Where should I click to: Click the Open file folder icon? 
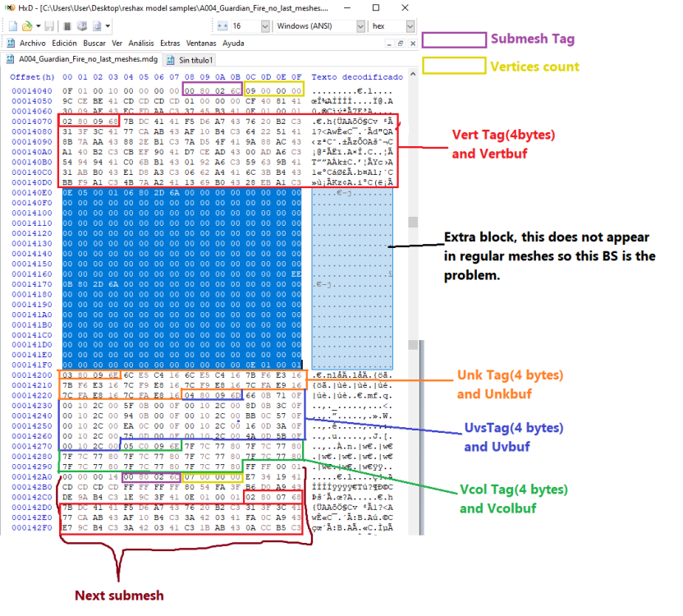25,26
